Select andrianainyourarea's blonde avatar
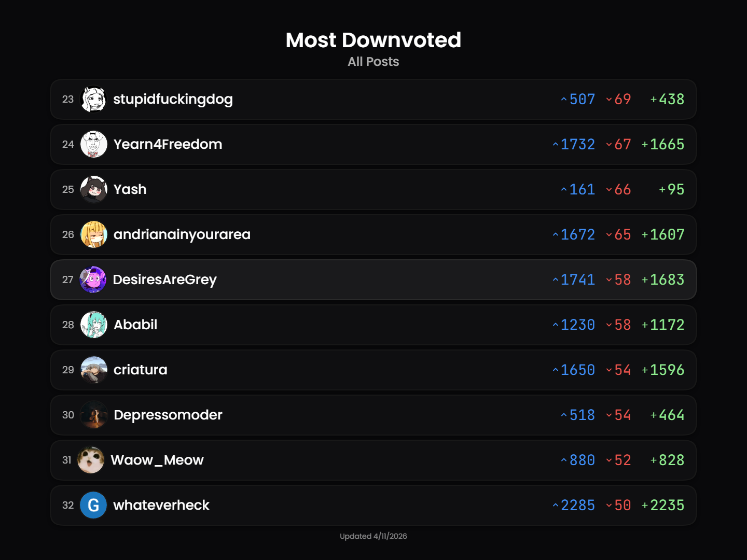 [x=94, y=234]
